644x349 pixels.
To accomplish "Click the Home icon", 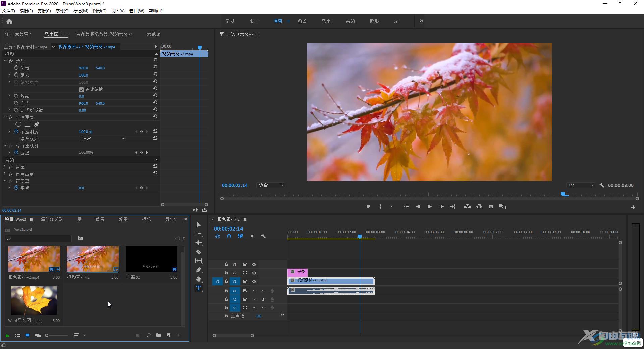I will [9, 21].
